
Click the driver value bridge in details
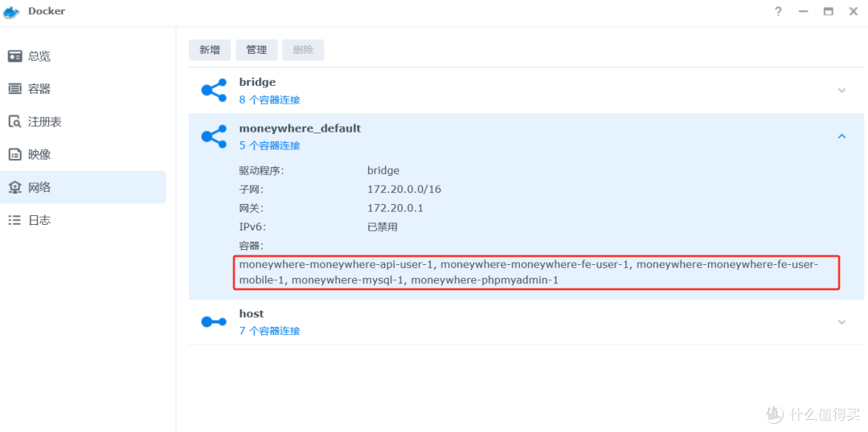coord(383,170)
